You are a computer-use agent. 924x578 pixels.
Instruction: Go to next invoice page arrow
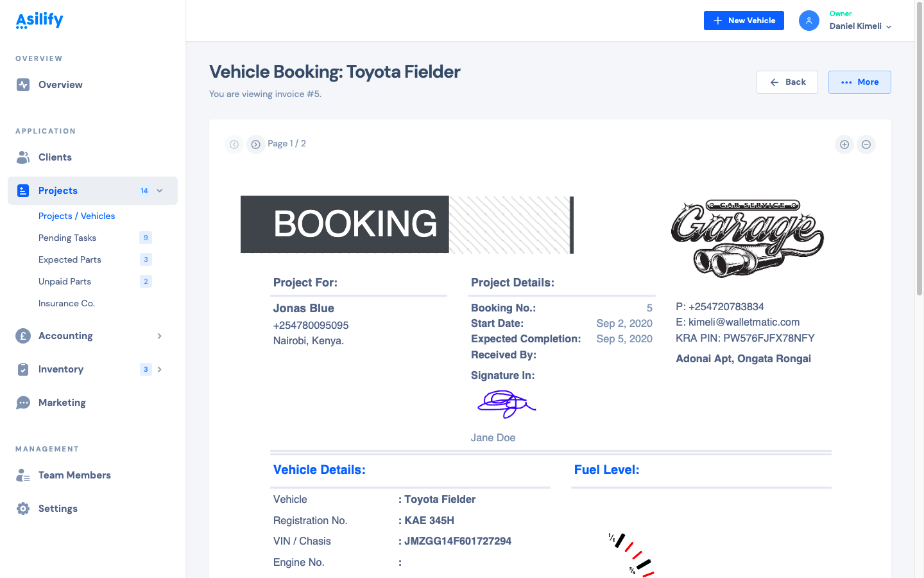255,144
